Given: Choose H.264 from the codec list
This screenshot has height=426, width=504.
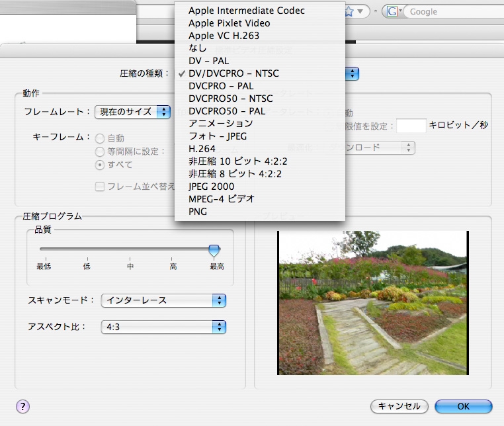Looking at the screenshot, I should pos(202,149).
